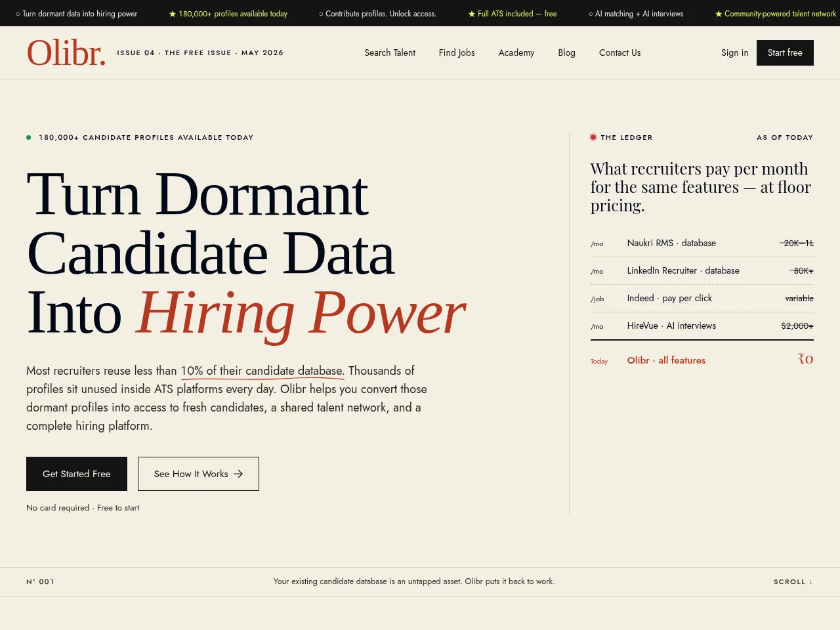Click Get Started Free button

pyautogui.click(x=77, y=474)
